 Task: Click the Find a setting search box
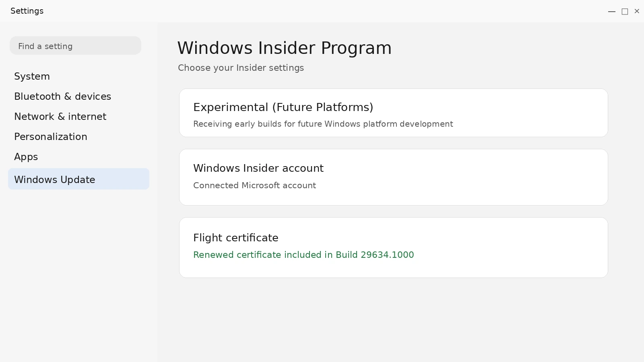pyautogui.click(x=75, y=46)
